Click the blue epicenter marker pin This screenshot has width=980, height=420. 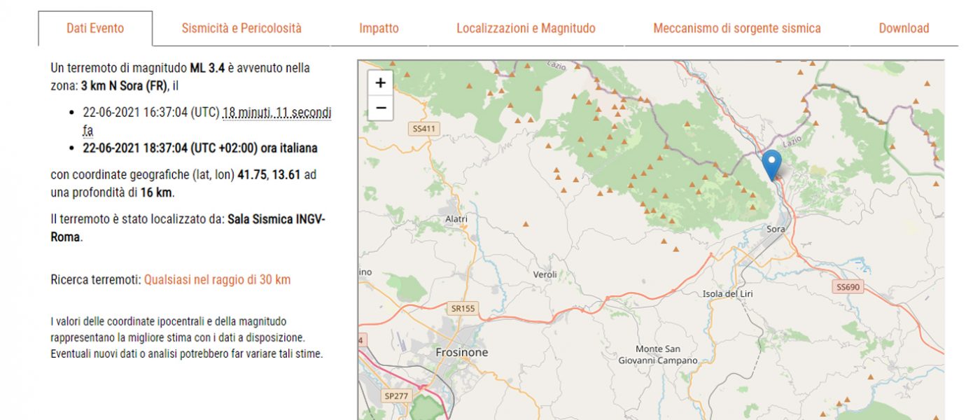(x=771, y=164)
